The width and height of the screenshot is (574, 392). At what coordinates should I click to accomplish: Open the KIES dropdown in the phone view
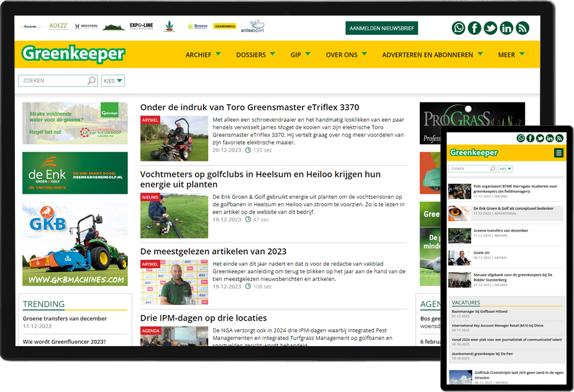(505, 168)
